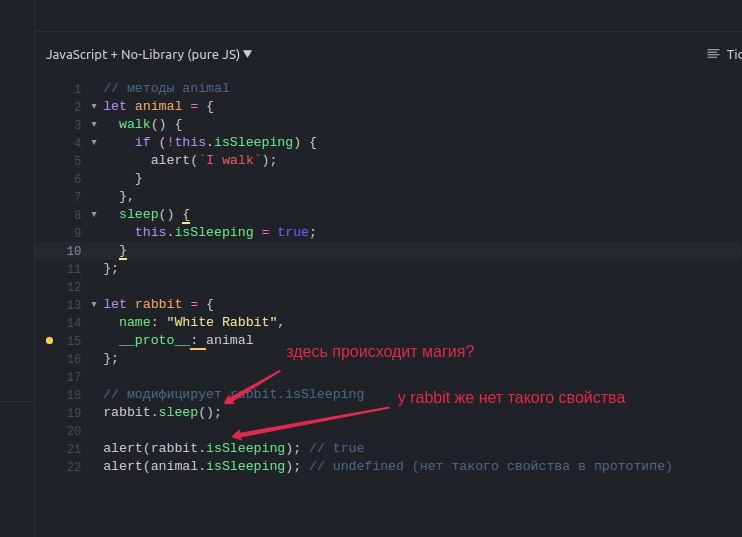
Task: Click line number 19 in the gutter
Action: click(x=74, y=413)
